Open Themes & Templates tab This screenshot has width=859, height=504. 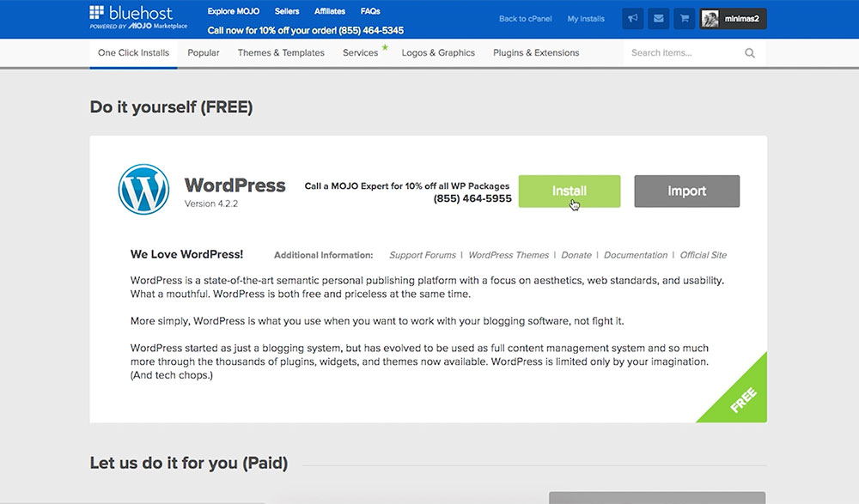pyautogui.click(x=281, y=52)
